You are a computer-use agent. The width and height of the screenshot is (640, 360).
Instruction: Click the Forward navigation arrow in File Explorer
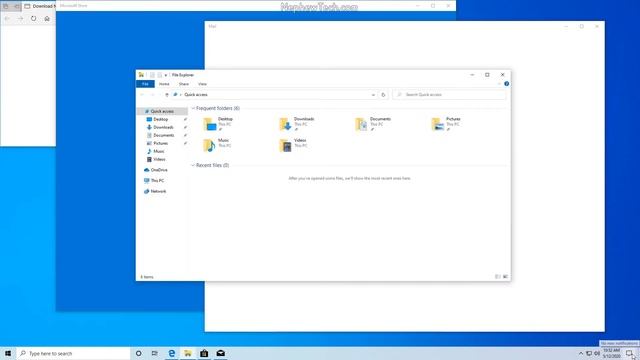point(152,95)
